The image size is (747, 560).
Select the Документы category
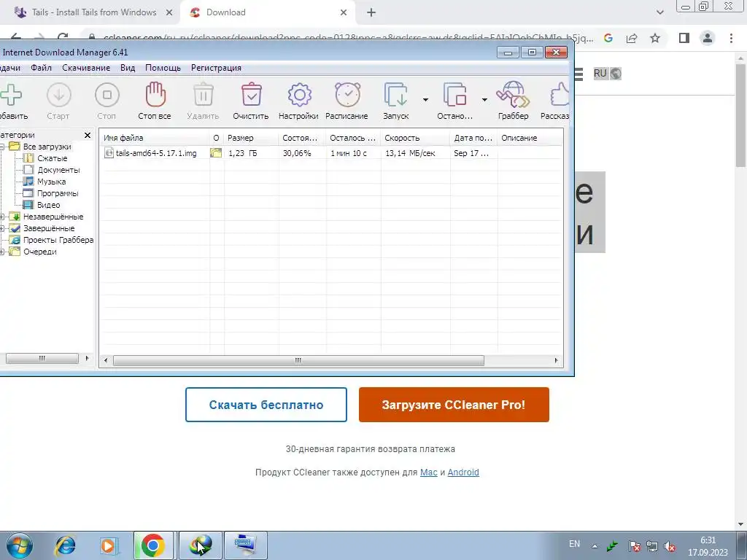(58, 170)
